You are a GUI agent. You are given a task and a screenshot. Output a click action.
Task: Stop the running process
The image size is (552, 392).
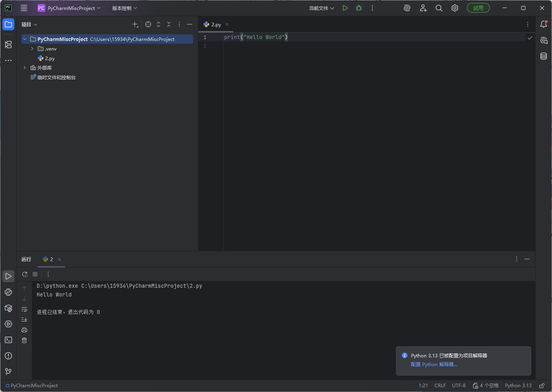[35, 274]
